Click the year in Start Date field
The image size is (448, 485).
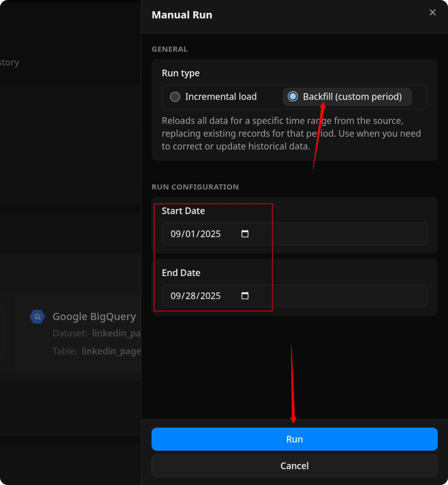click(x=210, y=234)
